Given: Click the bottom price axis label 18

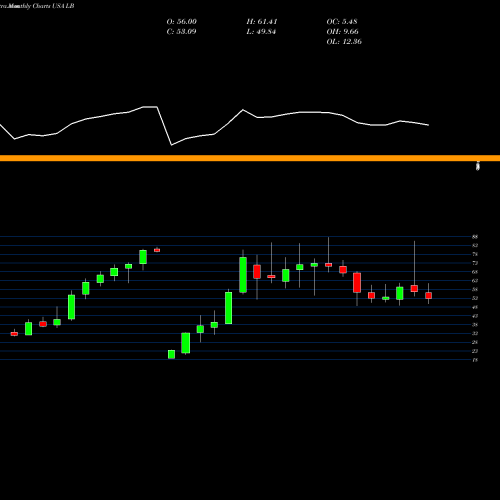Looking at the screenshot, I should coord(475,360).
